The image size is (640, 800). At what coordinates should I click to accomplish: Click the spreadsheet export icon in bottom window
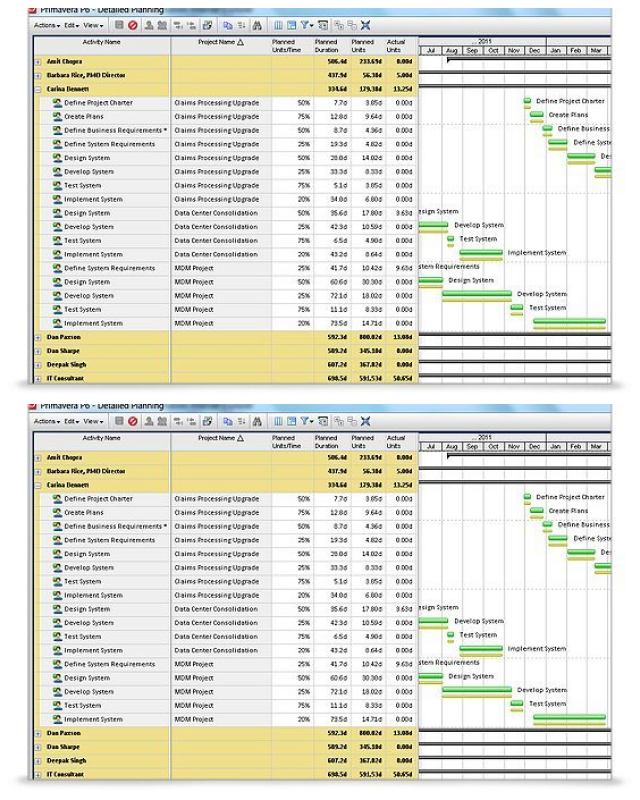(x=207, y=421)
